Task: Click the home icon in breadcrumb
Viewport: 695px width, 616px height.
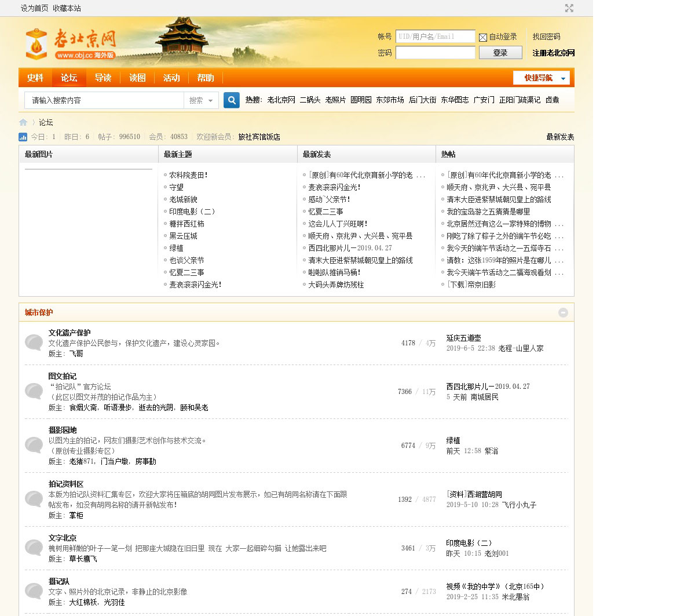Action: [23, 122]
